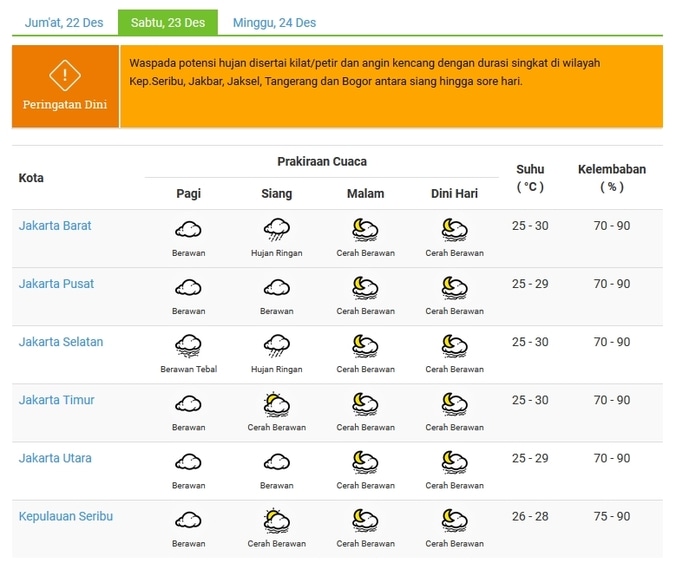Click Jakarta Barat Siang Hujan Ringan icon
This screenshot has width=676, height=563.
click(x=277, y=231)
